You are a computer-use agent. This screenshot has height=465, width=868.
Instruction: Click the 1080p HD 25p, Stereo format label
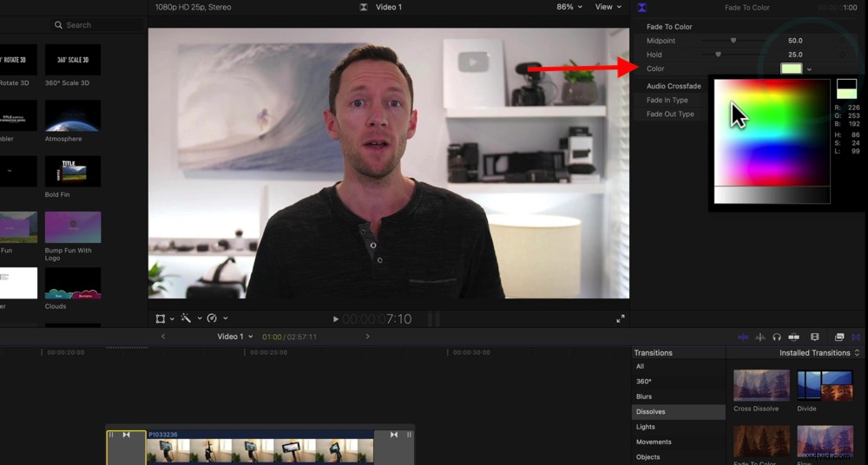(x=194, y=7)
